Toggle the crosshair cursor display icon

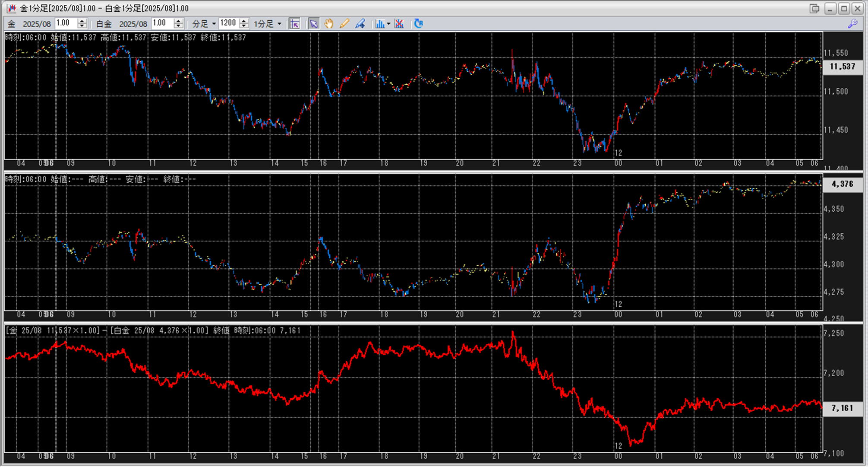[294, 24]
